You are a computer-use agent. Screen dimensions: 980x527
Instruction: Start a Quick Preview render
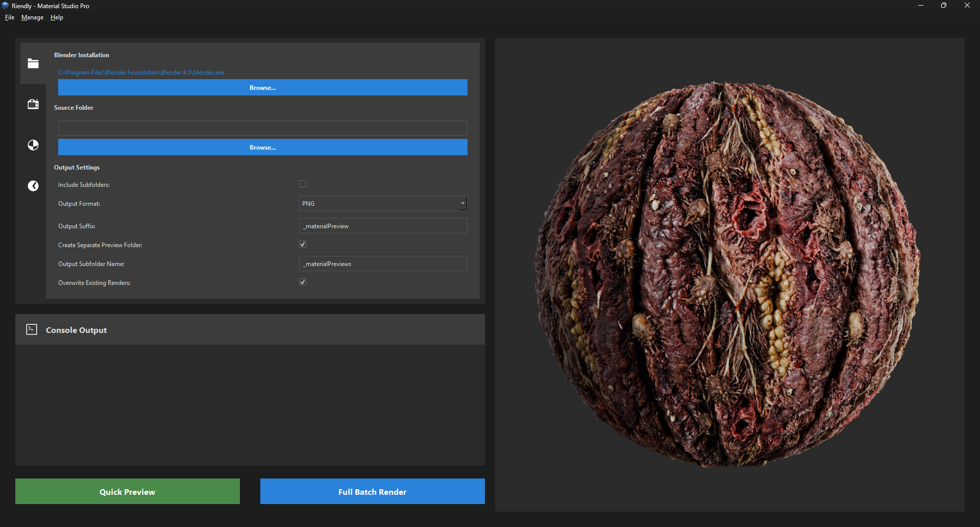(127, 491)
